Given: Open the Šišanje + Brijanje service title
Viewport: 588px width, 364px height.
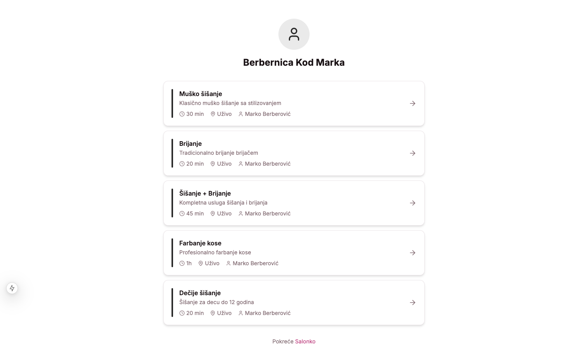Looking at the screenshot, I should (x=205, y=193).
